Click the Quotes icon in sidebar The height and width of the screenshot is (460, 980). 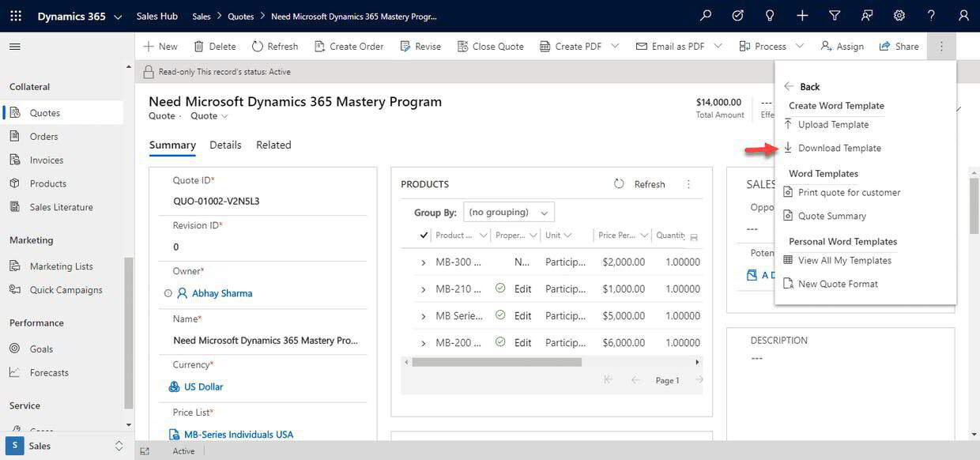pyautogui.click(x=14, y=113)
